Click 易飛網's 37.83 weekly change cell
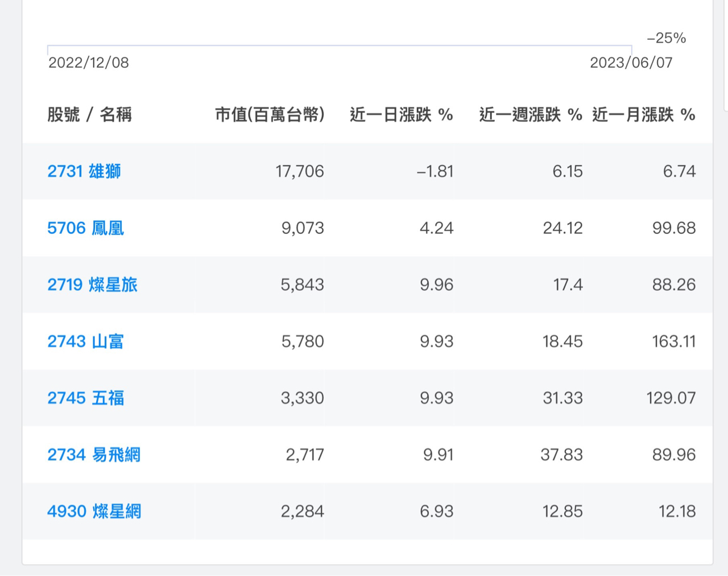728x576 pixels. (x=561, y=455)
